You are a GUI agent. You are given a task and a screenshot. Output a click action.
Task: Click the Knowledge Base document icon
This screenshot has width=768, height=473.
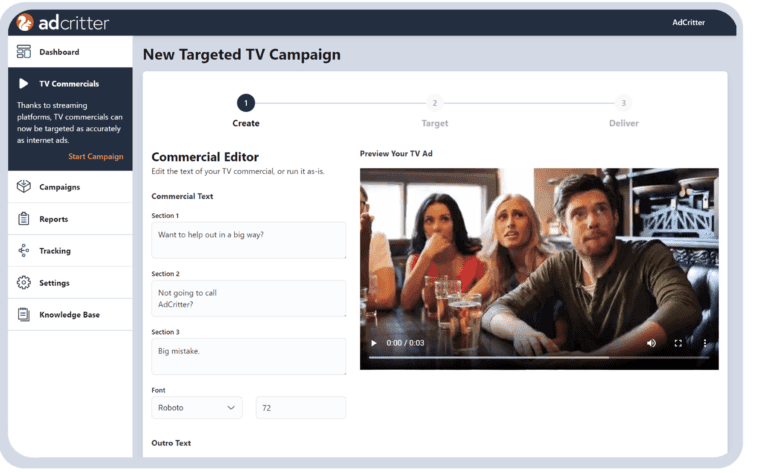pyautogui.click(x=24, y=315)
